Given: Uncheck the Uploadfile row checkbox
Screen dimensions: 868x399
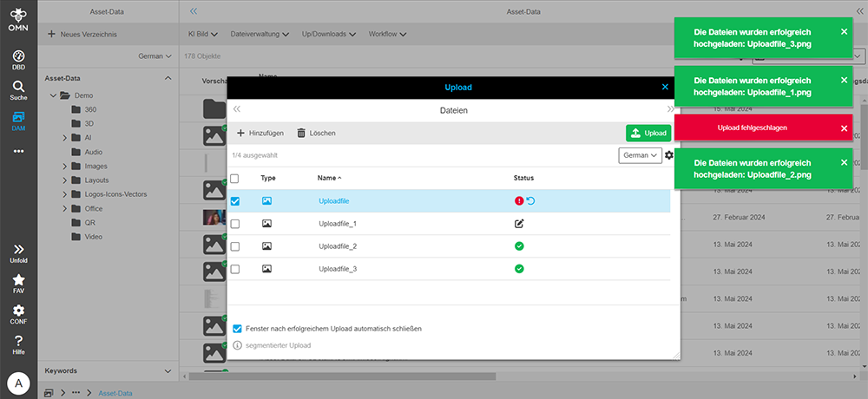Looking at the screenshot, I should tap(235, 201).
